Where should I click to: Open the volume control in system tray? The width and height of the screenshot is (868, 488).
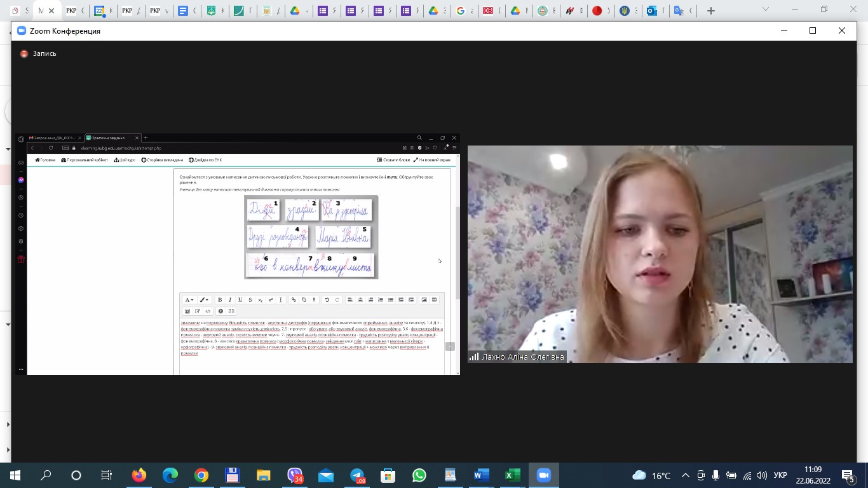(x=762, y=475)
